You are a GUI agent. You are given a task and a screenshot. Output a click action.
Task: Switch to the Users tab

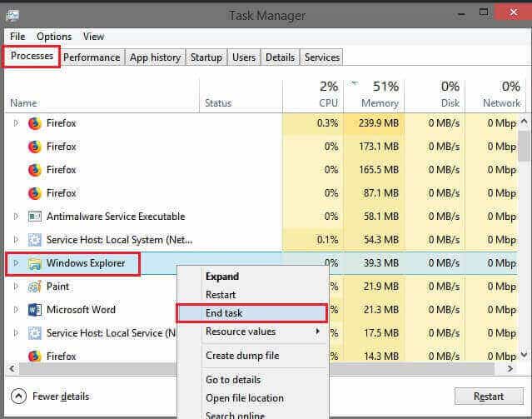244,57
